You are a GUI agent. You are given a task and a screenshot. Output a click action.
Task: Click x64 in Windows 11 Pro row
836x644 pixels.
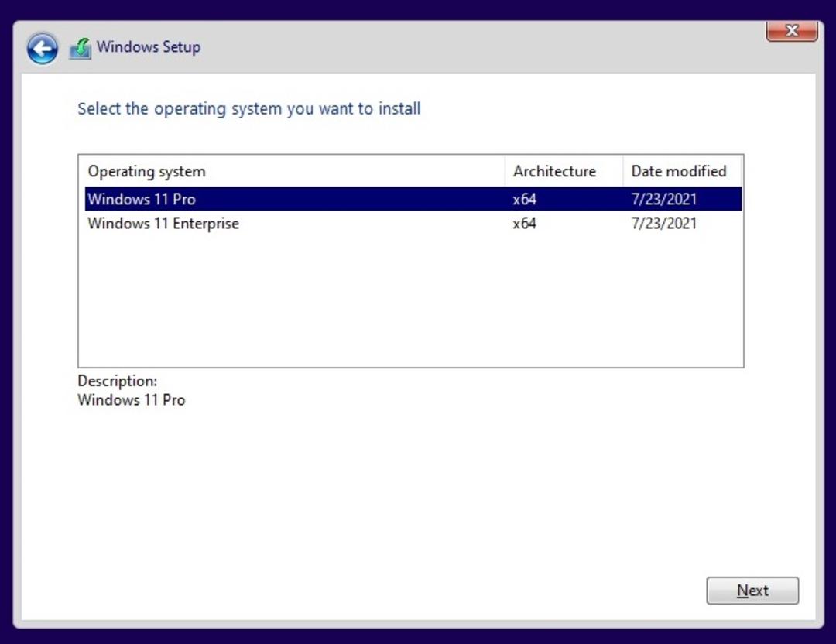click(524, 199)
